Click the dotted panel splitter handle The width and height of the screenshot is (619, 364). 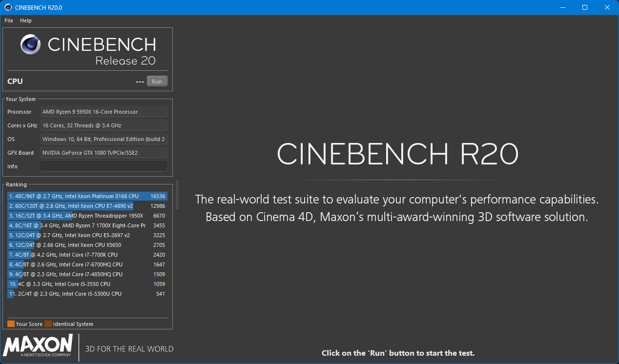click(x=177, y=194)
